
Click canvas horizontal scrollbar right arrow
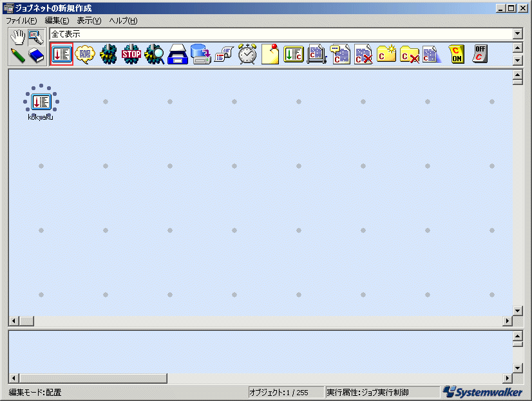pos(508,321)
